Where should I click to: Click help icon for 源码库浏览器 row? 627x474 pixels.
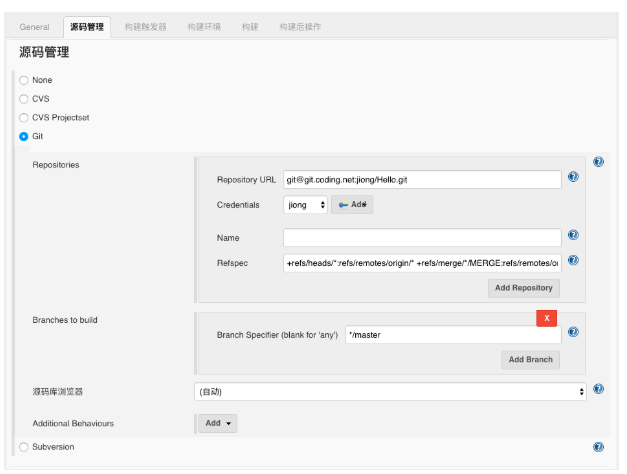(598, 390)
